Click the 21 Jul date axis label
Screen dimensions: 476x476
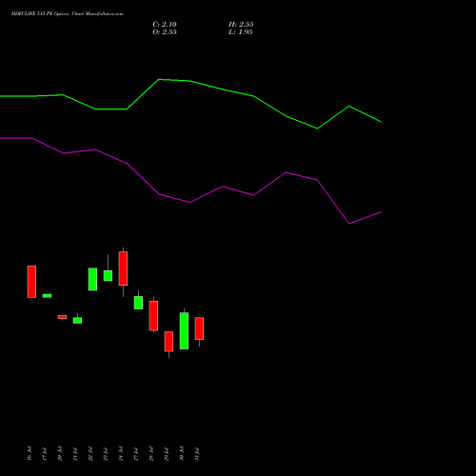tap(75, 453)
